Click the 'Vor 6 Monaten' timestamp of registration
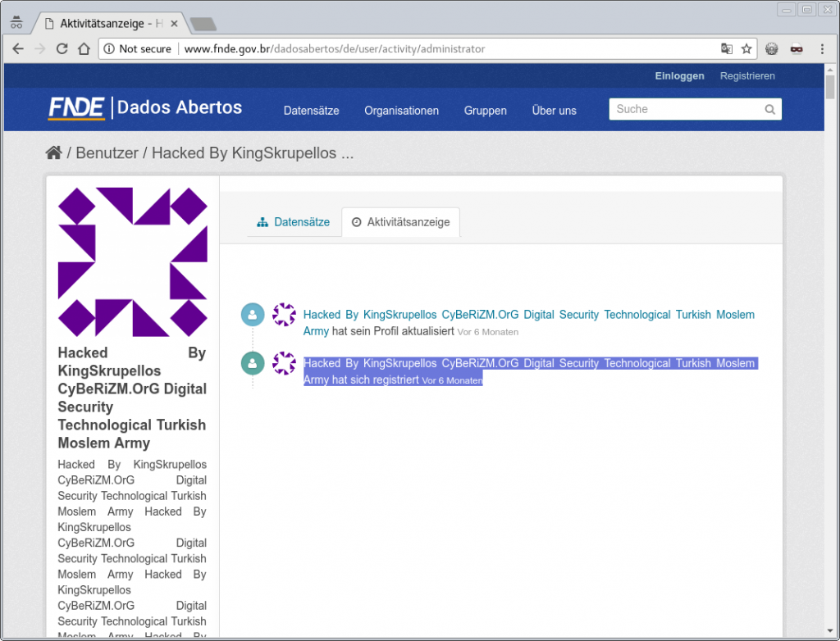 coord(453,380)
